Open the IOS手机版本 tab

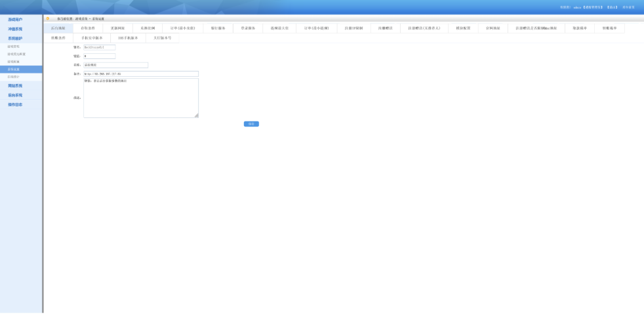point(128,38)
